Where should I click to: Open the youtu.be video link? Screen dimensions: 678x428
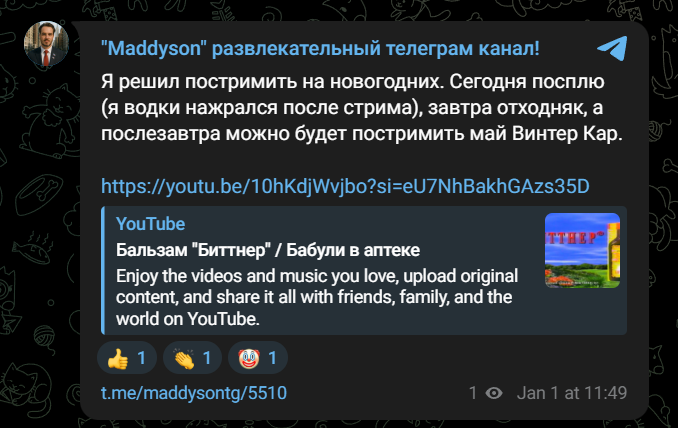coord(345,186)
